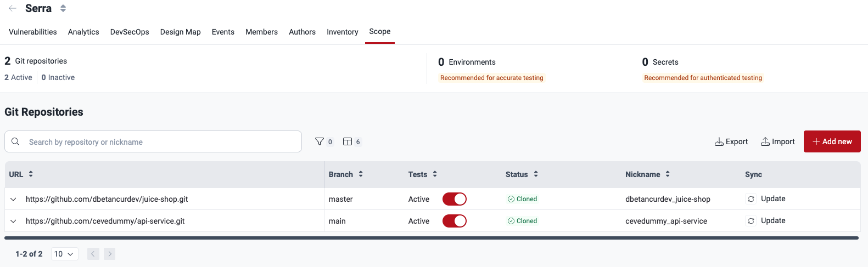Open the Inventory tab

pyautogui.click(x=342, y=32)
